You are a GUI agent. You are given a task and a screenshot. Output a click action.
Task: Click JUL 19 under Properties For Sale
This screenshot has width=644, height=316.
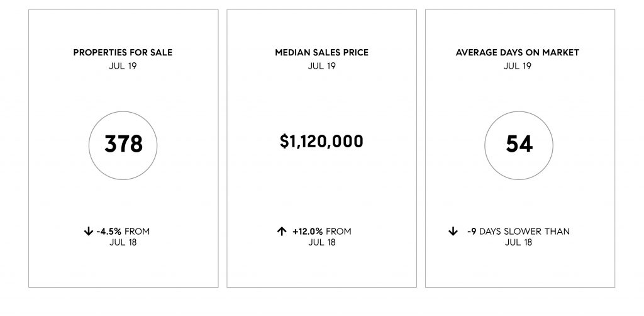pyautogui.click(x=123, y=65)
